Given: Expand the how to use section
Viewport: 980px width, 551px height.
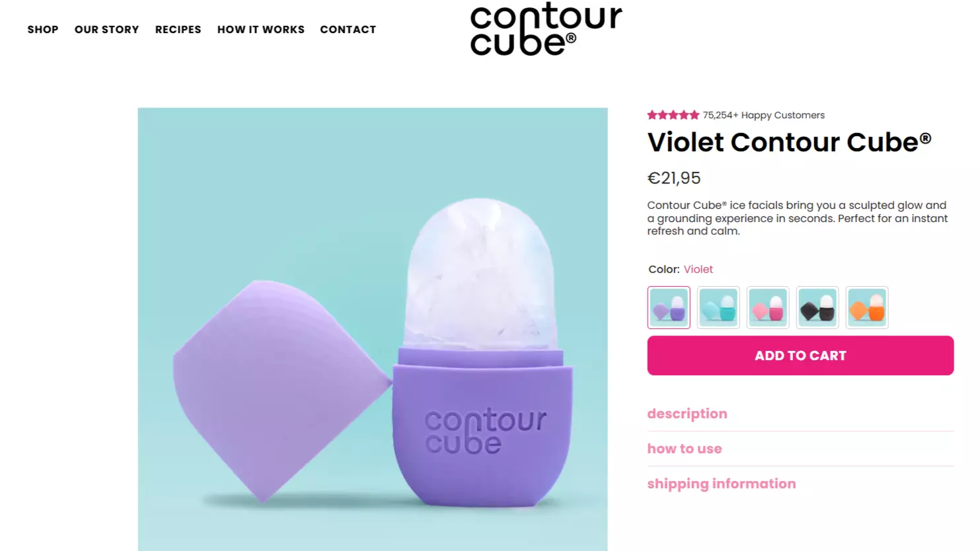Looking at the screenshot, I should [x=800, y=449].
